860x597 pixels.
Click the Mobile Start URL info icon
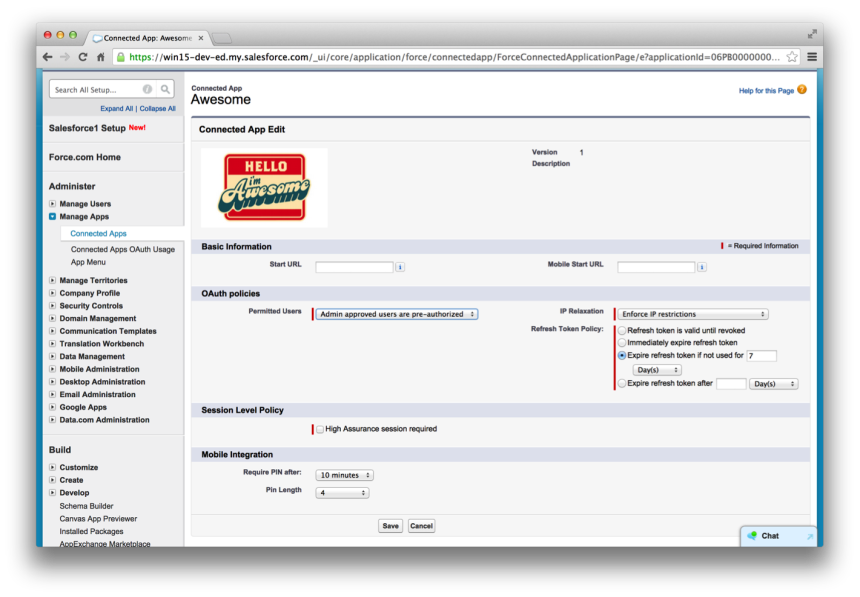(702, 267)
